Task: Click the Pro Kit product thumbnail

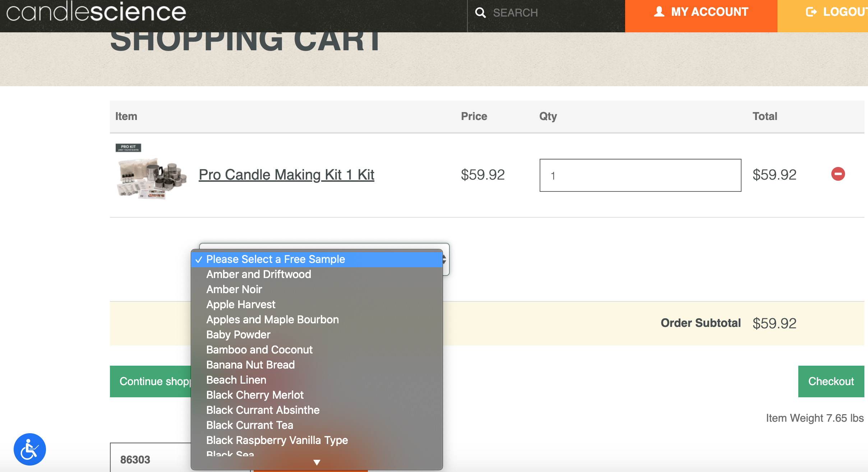Action: click(151, 172)
